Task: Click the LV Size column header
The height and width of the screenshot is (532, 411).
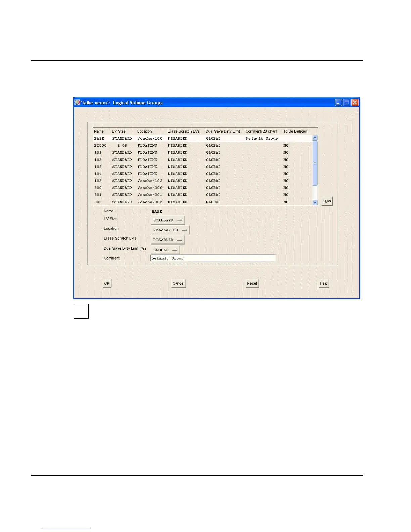Action: 119,131
